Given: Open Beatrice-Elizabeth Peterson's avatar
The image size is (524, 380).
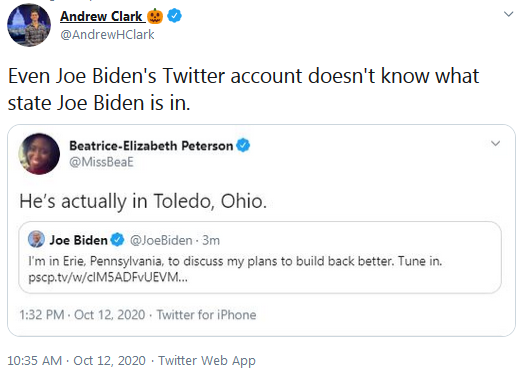Looking at the screenshot, I should (x=39, y=154).
